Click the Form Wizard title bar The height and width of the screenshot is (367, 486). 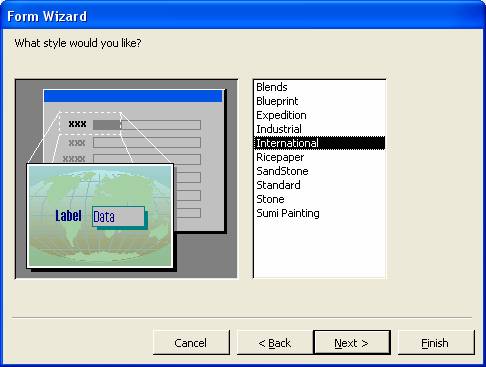(x=243, y=16)
